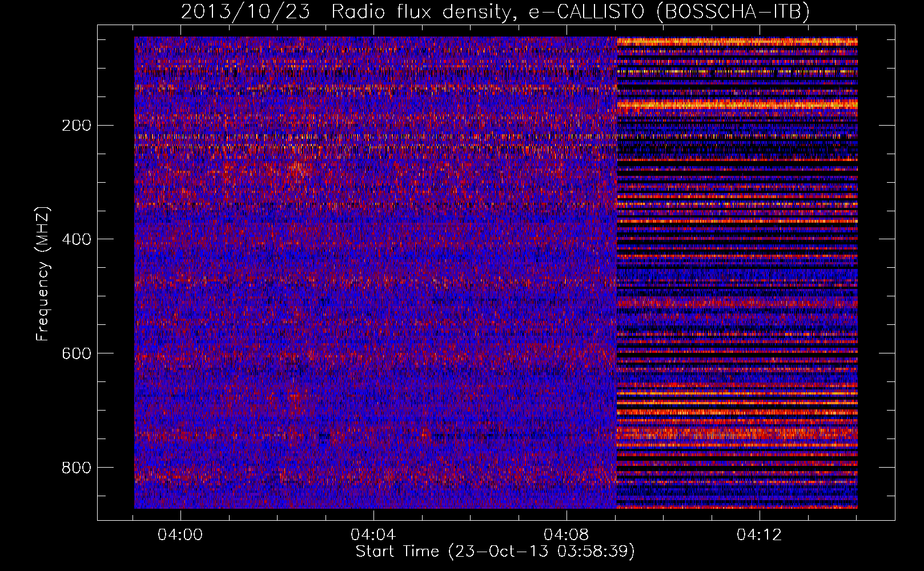Click the 400 frequency tick label

click(76, 239)
